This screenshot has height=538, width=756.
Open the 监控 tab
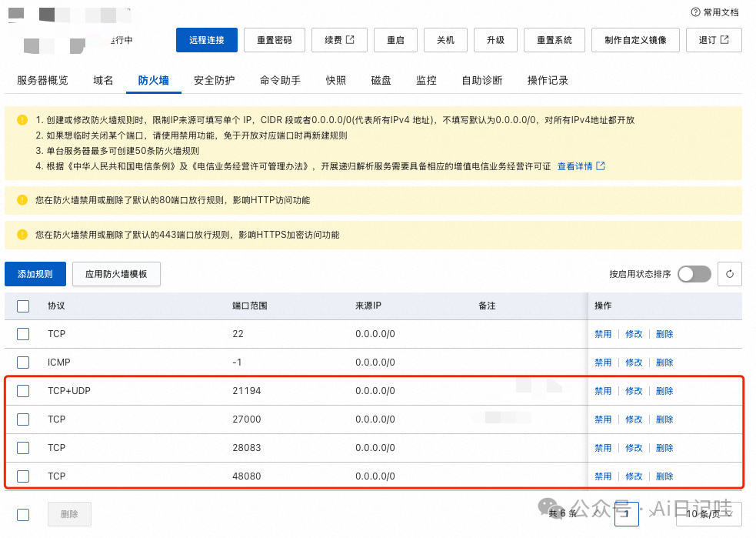coord(426,81)
